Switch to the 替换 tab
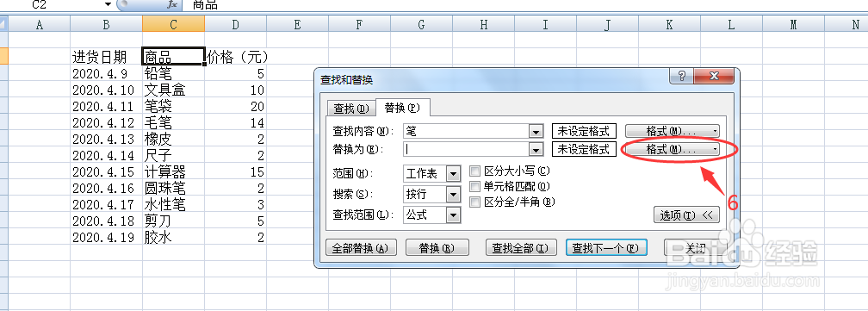 tap(402, 108)
